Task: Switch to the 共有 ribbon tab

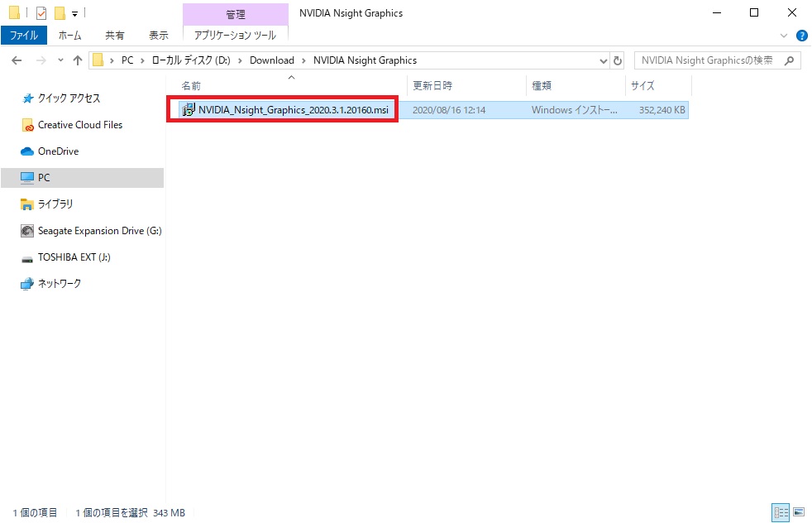Action: [114, 36]
